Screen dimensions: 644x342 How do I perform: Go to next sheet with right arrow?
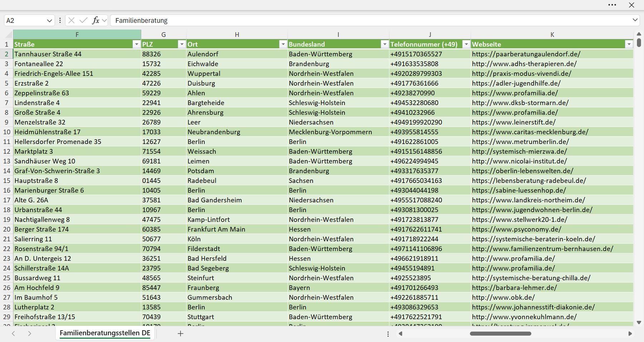[x=30, y=333]
